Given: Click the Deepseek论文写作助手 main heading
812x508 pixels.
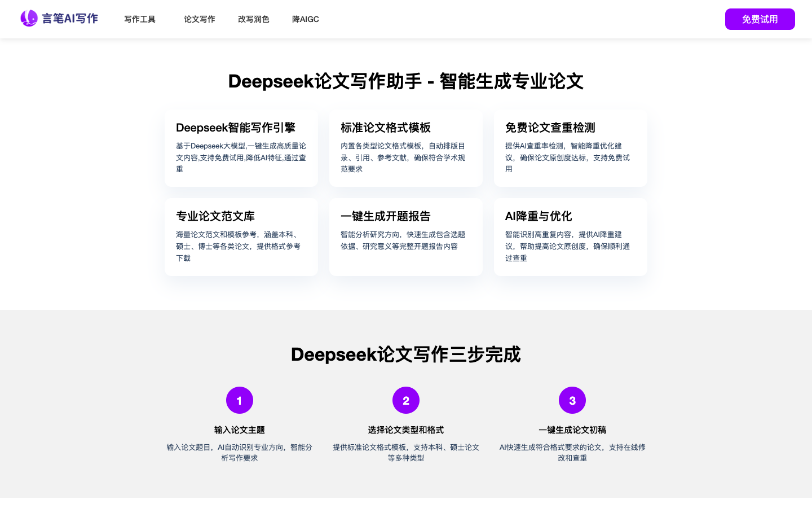Looking at the screenshot, I should tap(406, 81).
